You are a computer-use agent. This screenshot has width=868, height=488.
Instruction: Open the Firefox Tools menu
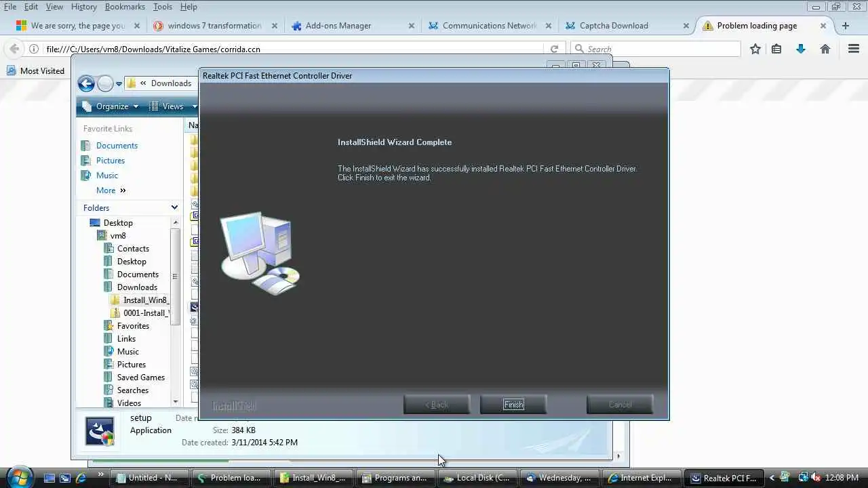[163, 7]
